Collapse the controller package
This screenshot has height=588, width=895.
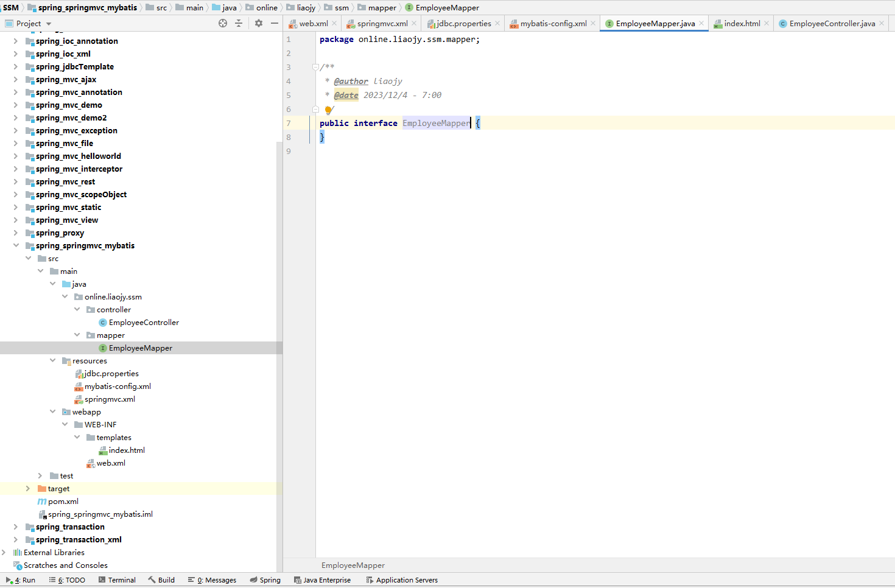tap(77, 309)
